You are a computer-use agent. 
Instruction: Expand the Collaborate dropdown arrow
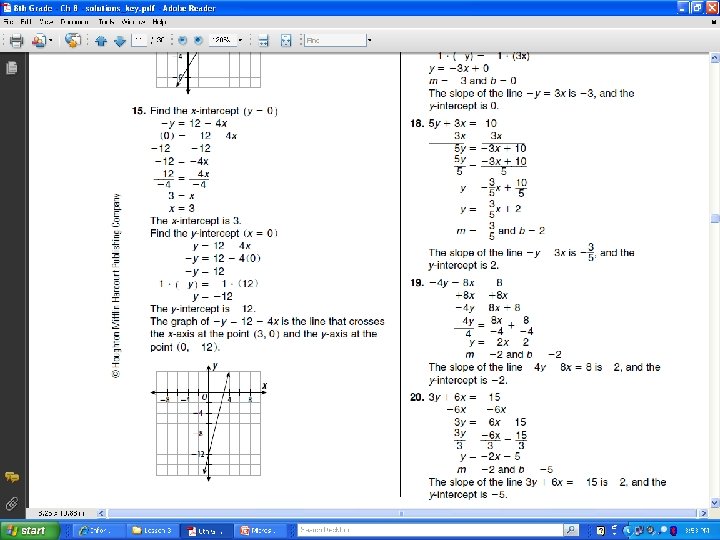tap(51, 40)
